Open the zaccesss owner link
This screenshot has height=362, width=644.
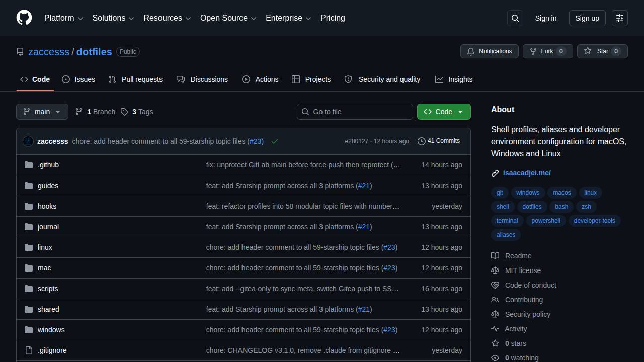click(49, 52)
